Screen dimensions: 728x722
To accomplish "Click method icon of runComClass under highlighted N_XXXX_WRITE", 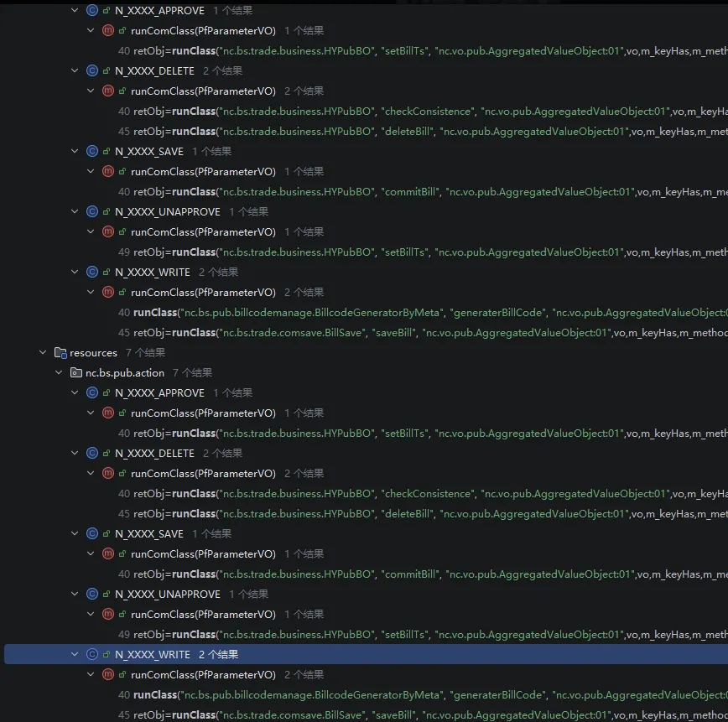I will [107, 675].
